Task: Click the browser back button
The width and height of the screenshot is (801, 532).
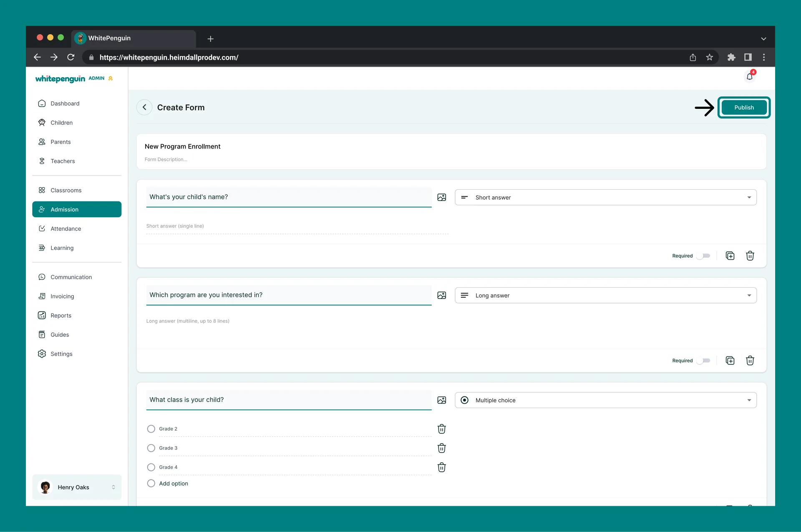Action: (37, 57)
